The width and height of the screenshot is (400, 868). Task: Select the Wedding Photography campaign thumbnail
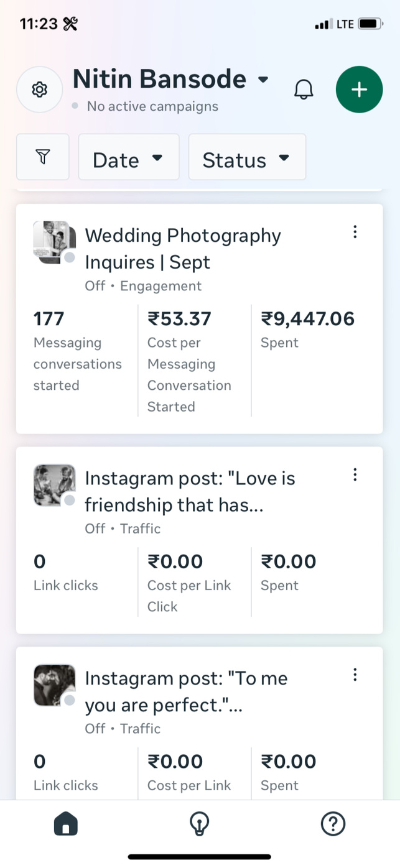point(54,242)
